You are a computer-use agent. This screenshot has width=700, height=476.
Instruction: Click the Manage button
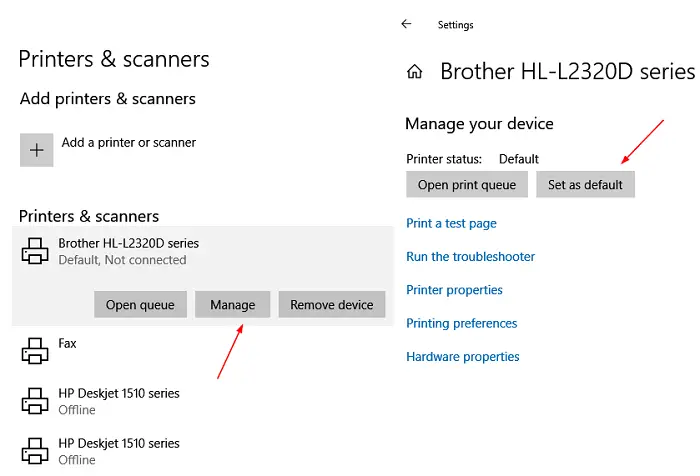pyautogui.click(x=233, y=305)
